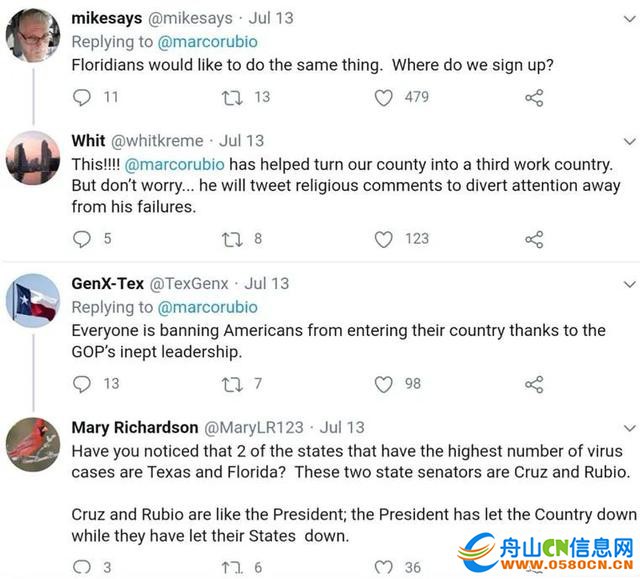Reply to Mary Richardson's tweet
Image resolution: width=640 pixels, height=579 pixels.
[83, 568]
